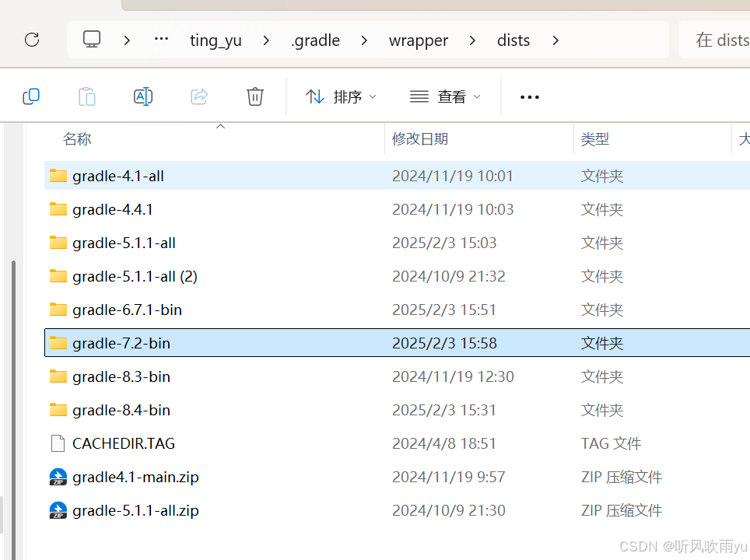Select the gradle-7.2-bin name text
This screenshot has height=560, width=750.
(x=121, y=343)
